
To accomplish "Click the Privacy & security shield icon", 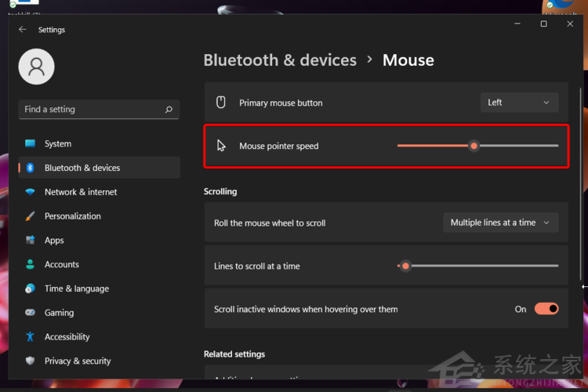I will click(30, 361).
